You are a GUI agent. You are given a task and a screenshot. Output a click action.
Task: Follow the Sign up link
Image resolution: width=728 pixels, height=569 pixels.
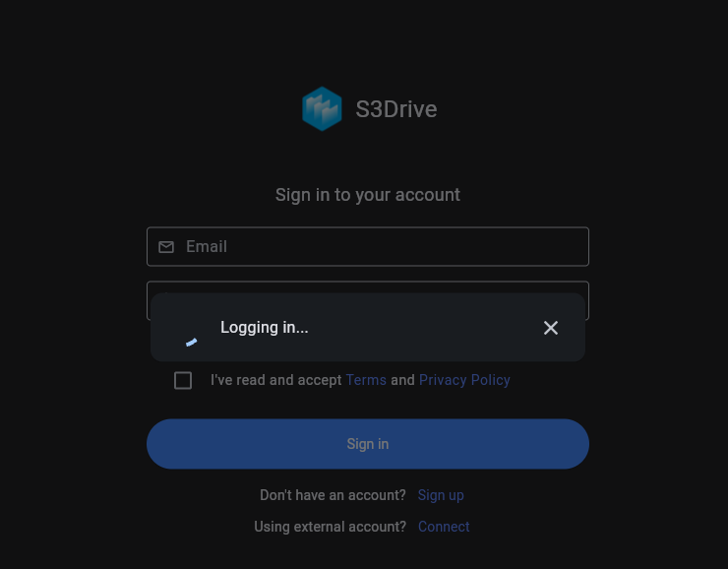(441, 495)
